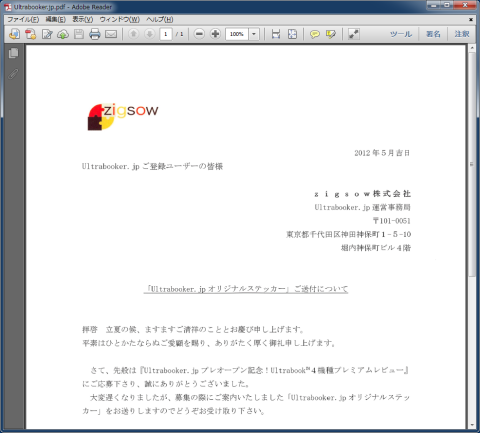Open the 編集(E) menu

[x=55, y=19]
